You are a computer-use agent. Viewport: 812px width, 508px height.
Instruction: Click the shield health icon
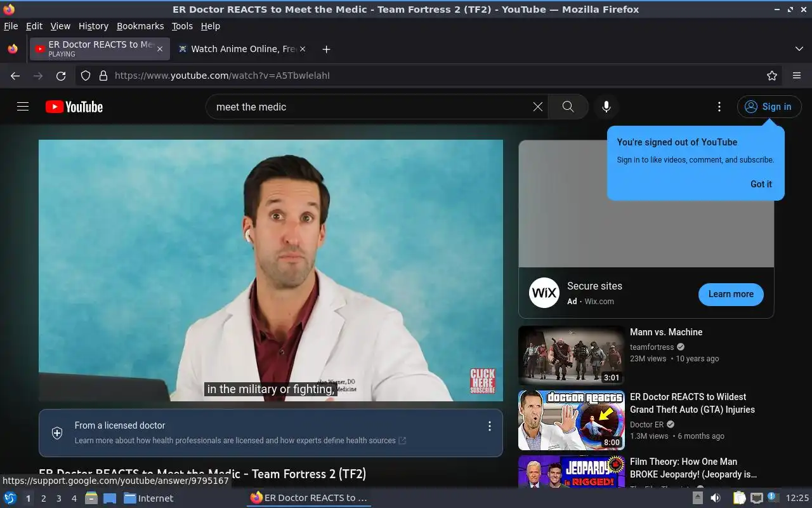pos(57,433)
